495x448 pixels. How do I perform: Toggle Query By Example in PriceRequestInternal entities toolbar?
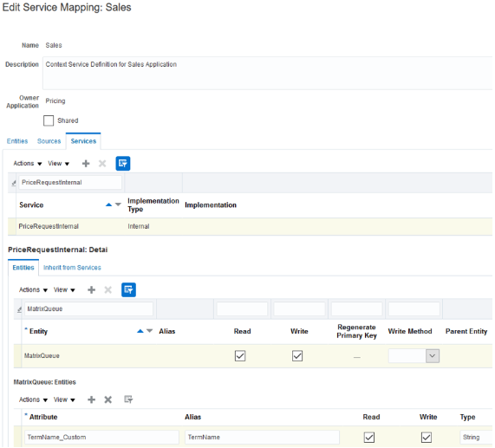[128, 289]
